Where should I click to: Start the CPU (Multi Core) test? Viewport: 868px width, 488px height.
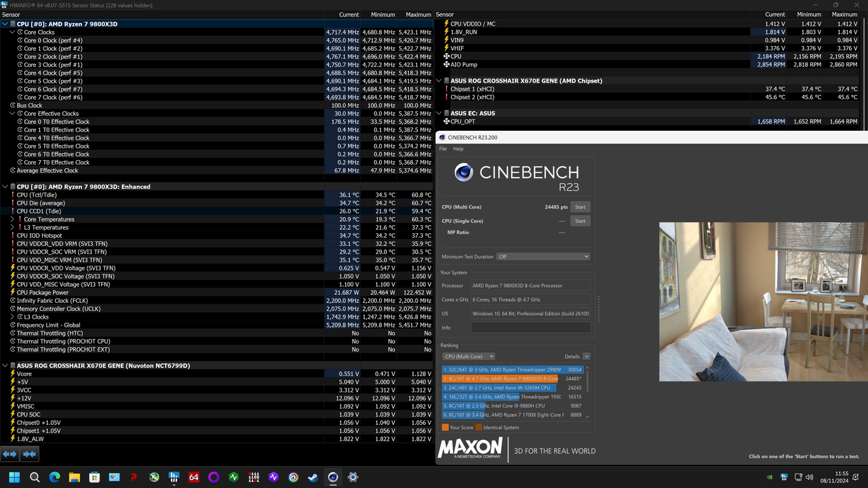[x=580, y=207]
